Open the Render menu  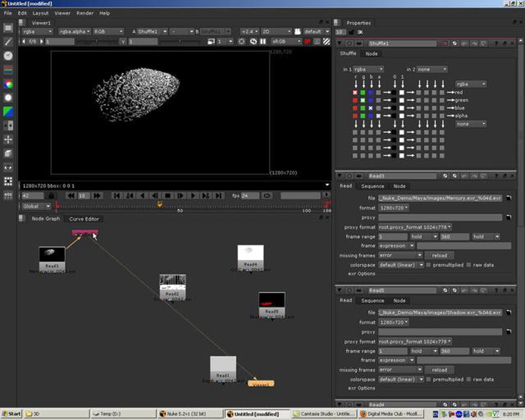point(85,13)
